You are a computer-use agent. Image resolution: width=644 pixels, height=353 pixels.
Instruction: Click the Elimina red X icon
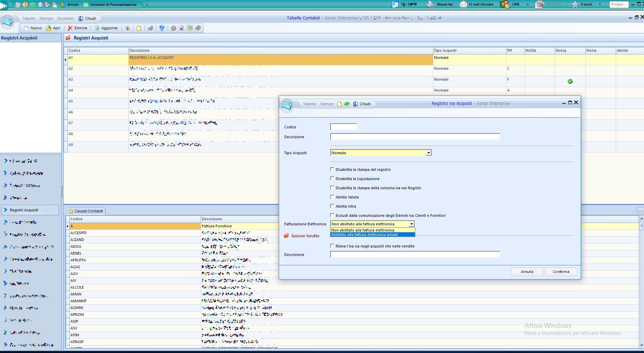coord(70,28)
